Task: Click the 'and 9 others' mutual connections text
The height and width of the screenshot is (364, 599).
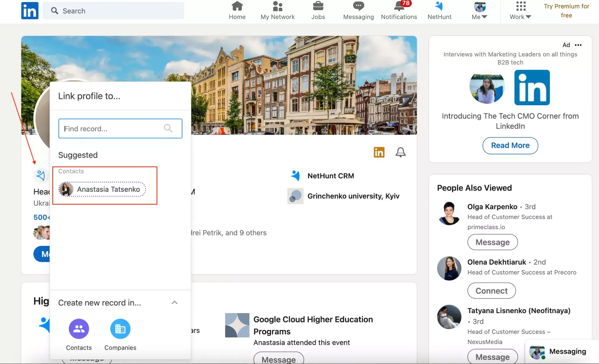Action: [246, 233]
